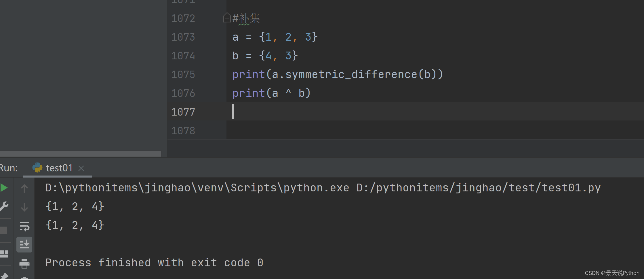Image resolution: width=644 pixels, height=279 pixels.
Task: Click the line 'a = {1, 2, 3}'
Action: (x=275, y=37)
